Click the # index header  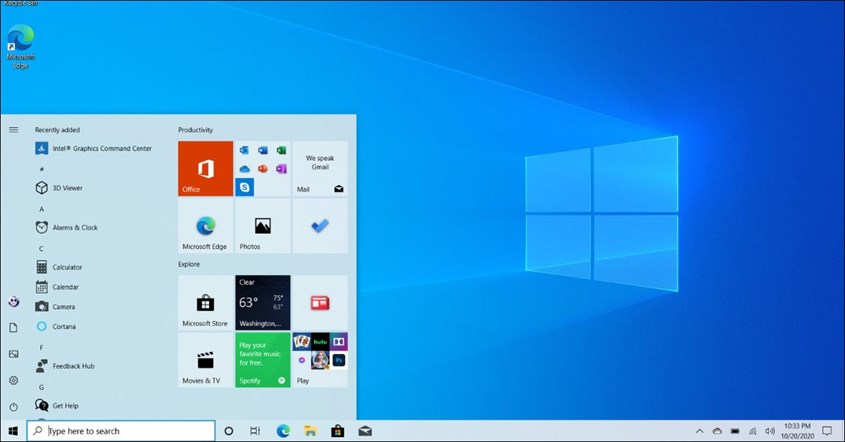(41, 169)
